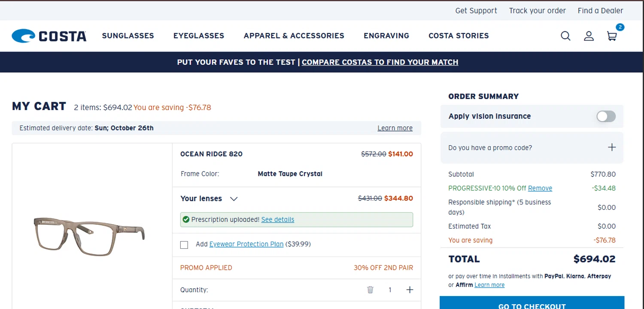Screen dimensions: 644x309
Task: Click the Matte Taupe Crystal color text
Action: point(290,174)
